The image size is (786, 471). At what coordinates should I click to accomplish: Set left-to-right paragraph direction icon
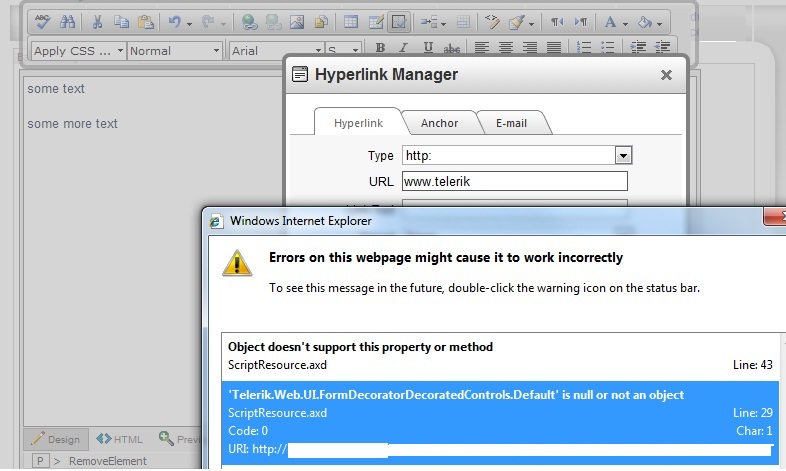(x=580, y=22)
